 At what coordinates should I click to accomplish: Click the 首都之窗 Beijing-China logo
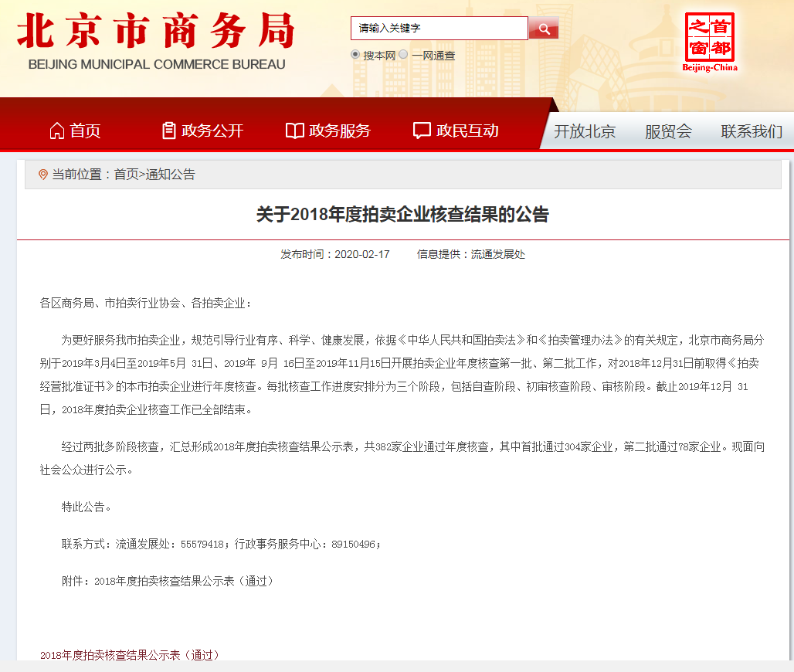(710, 42)
